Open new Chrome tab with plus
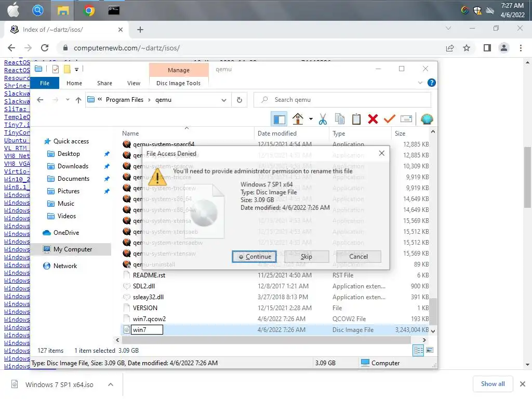 [x=140, y=30]
